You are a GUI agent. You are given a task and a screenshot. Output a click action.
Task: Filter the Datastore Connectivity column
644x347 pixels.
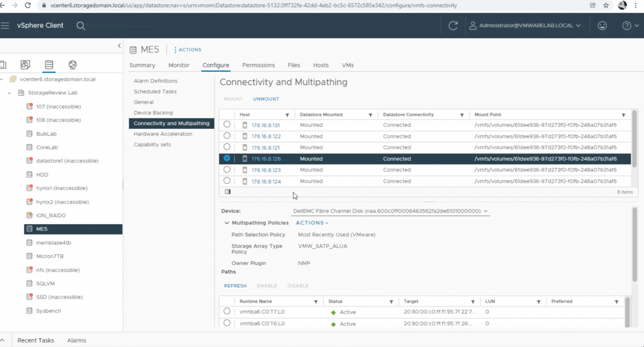[462, 115]
